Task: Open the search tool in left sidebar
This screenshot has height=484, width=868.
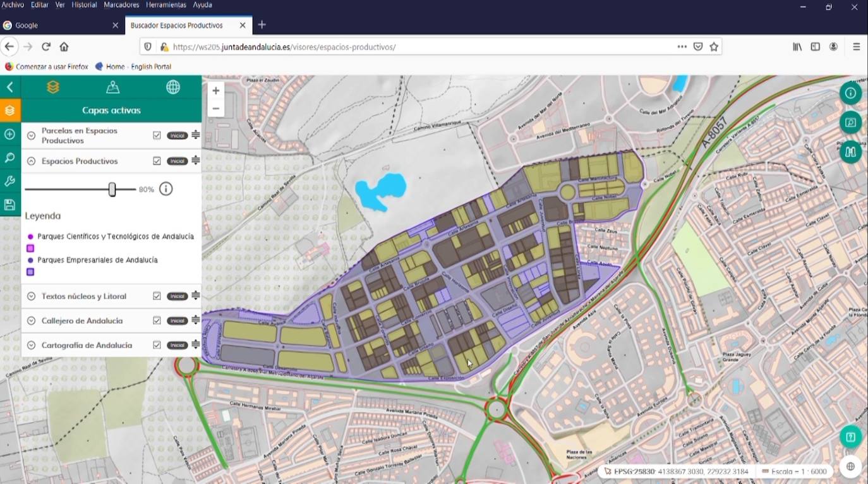Action: tap(9, 157)
